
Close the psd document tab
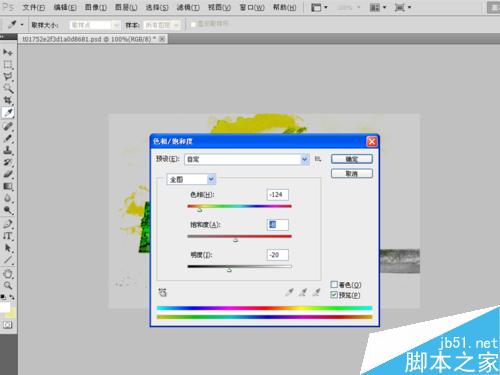click(x=162, y=39)
